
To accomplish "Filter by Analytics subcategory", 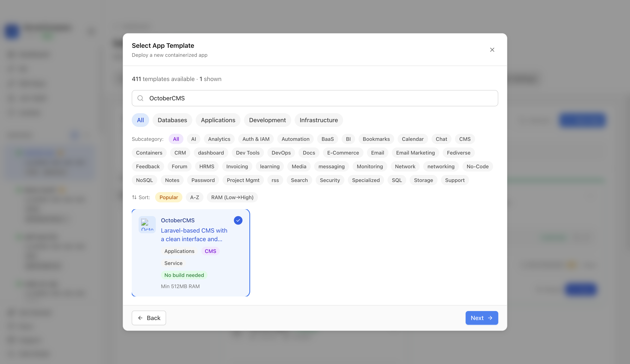I will pos(219,139).
